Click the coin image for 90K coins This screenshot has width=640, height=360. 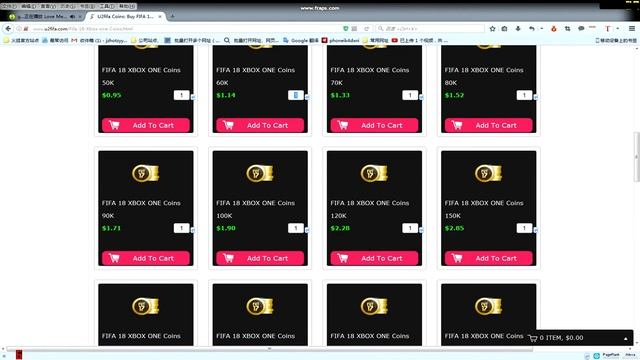pyautogui.click(x=146, y=173)
